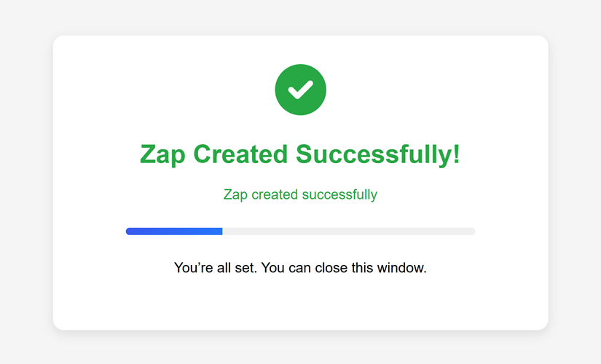Click the smaller green "Zap created successfully" subtext

pos(300,194)
